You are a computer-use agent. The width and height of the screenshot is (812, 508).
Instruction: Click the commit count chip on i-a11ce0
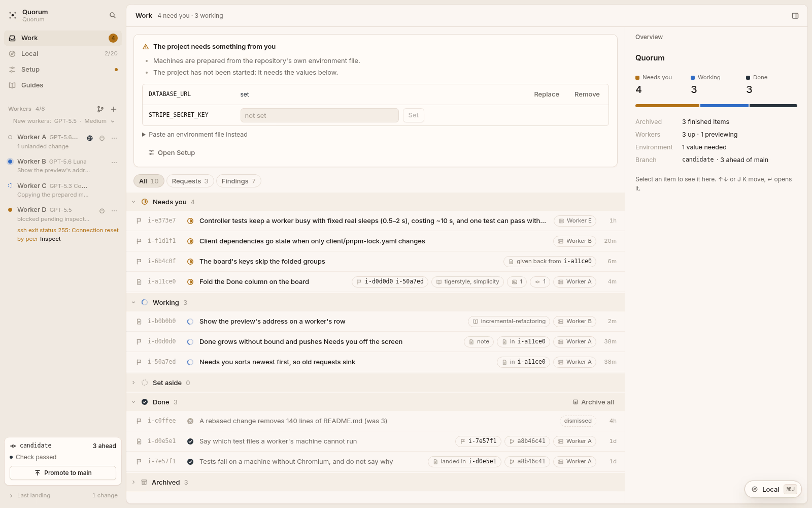[540, 282]
